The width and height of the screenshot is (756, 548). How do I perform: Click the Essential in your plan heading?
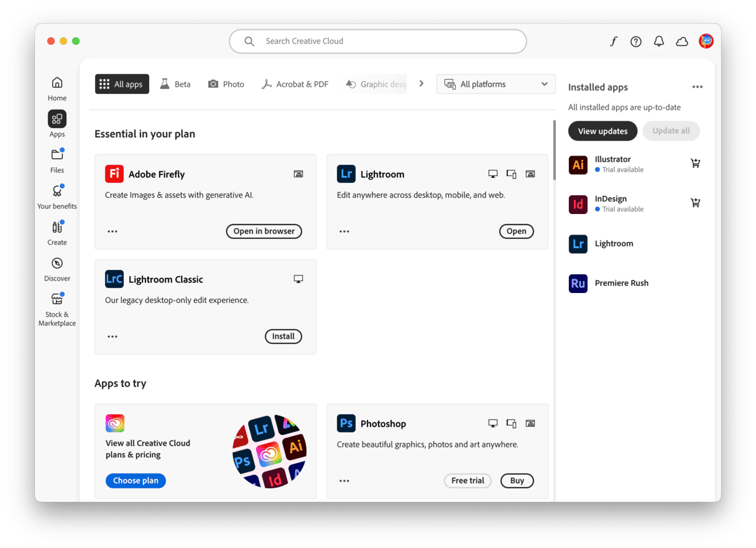click(x=145, y=134)
